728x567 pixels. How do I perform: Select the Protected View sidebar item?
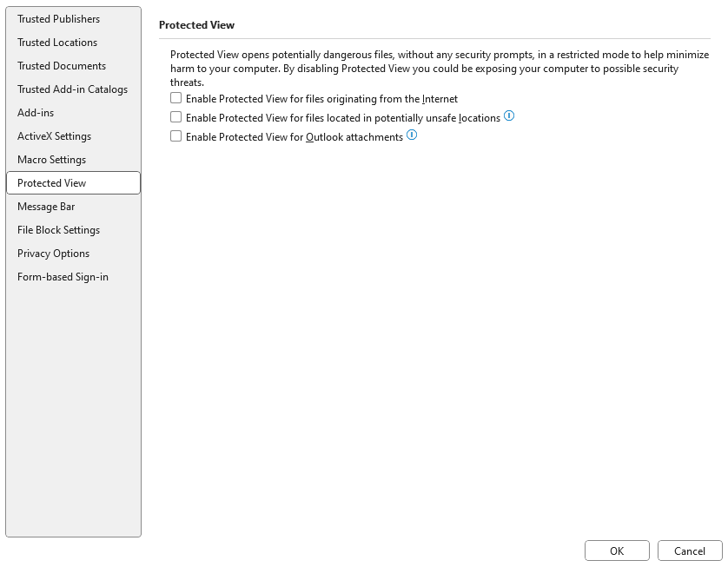(52, 183)
